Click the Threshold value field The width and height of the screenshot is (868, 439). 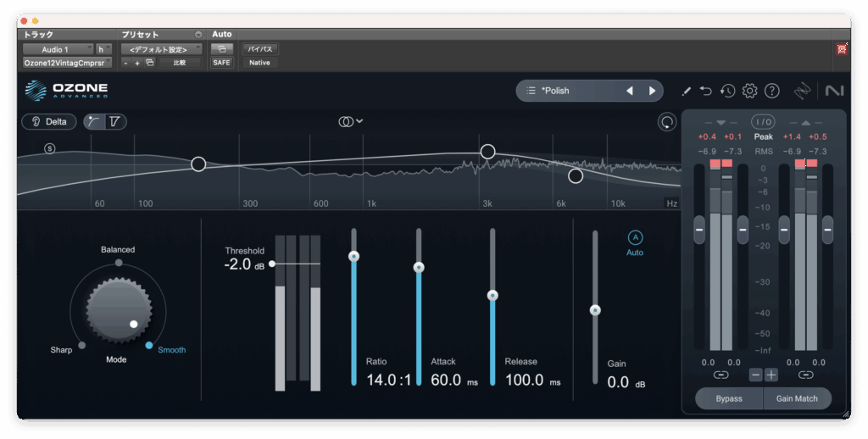click(x=237, y=264)
